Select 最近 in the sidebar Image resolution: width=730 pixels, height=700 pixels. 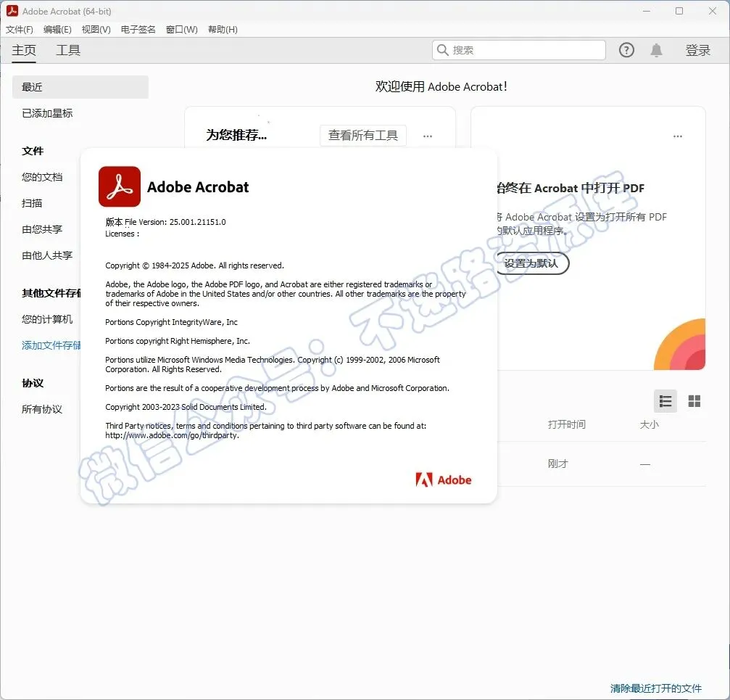click(x=80, y=87)
